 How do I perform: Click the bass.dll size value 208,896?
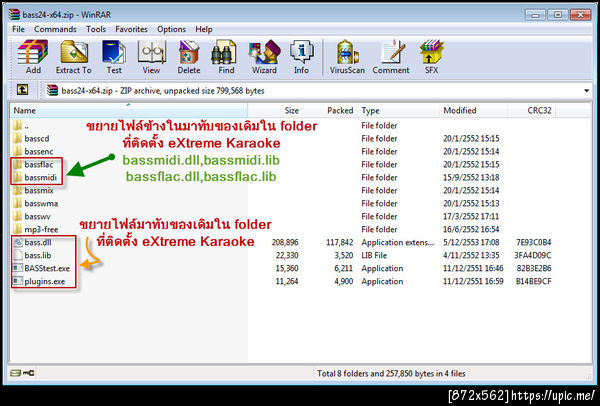[285, 242]
